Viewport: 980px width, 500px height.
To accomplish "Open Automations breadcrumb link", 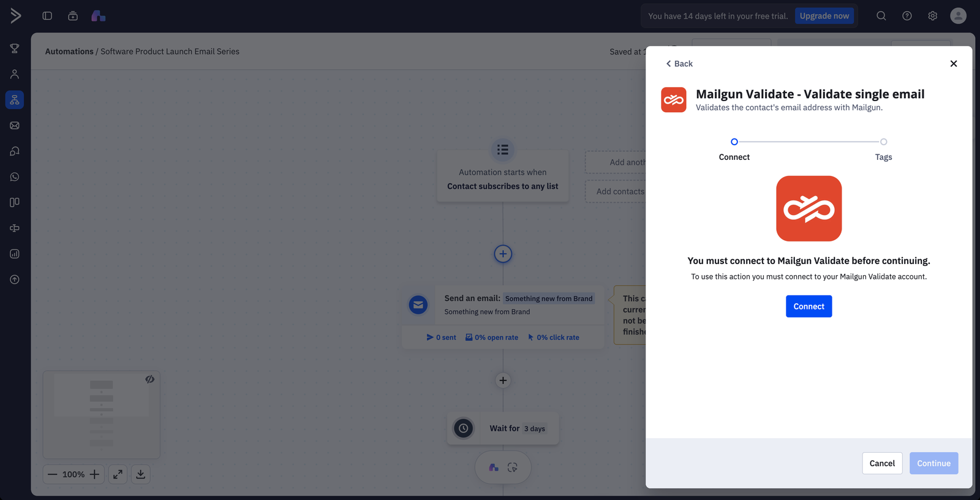I will click(69, 51).
